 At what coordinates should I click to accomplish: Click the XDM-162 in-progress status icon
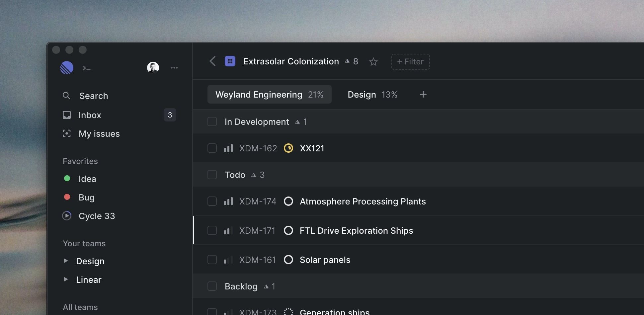[288, 148]
